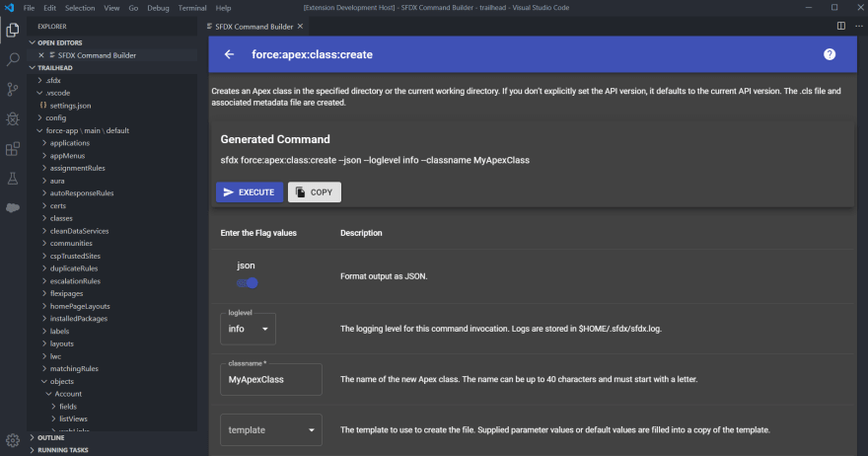Click the classname input field

pyautogui.click(x=271, y=380)
